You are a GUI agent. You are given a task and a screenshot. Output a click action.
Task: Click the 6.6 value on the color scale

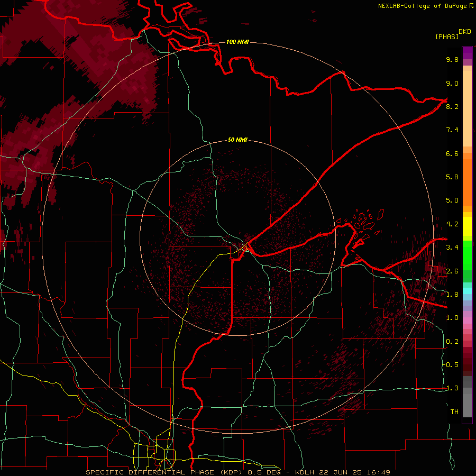(x=452, y=153)
